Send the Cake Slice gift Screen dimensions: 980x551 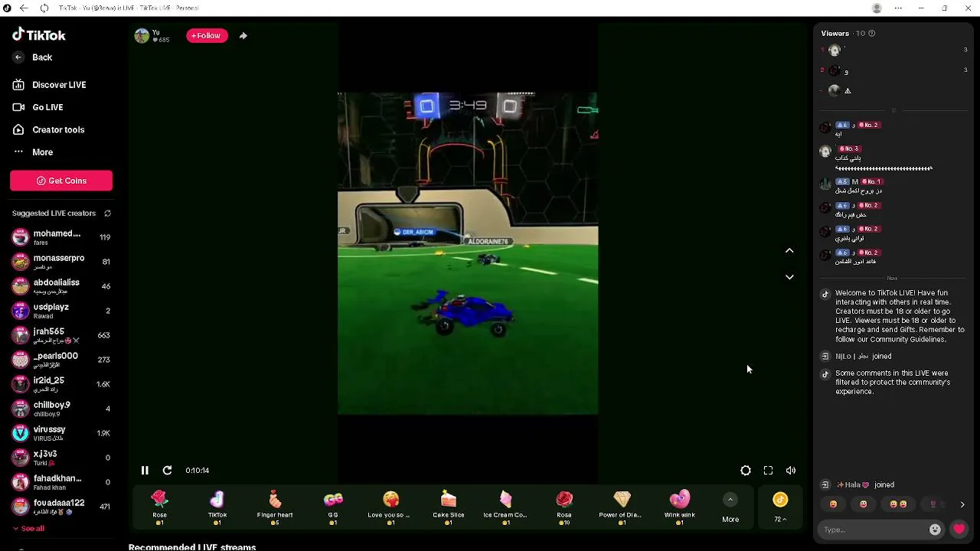tap(449, 507)
